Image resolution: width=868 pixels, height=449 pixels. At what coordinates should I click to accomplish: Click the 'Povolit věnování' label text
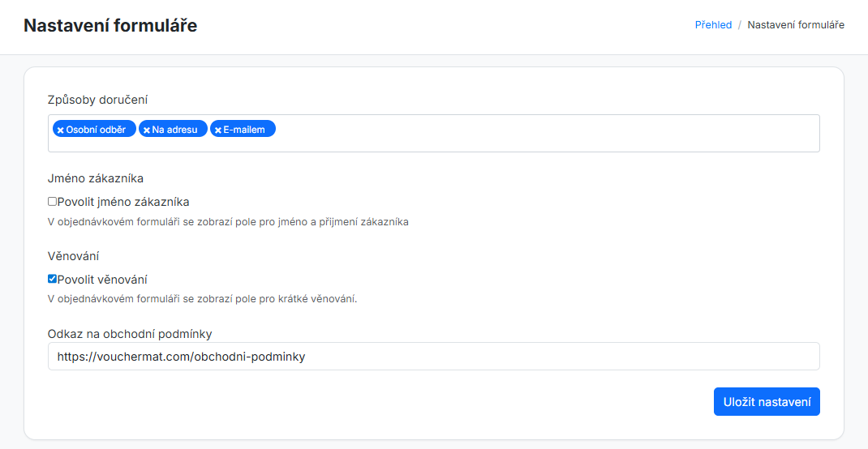pyautogui.click(x=102, y=280)
